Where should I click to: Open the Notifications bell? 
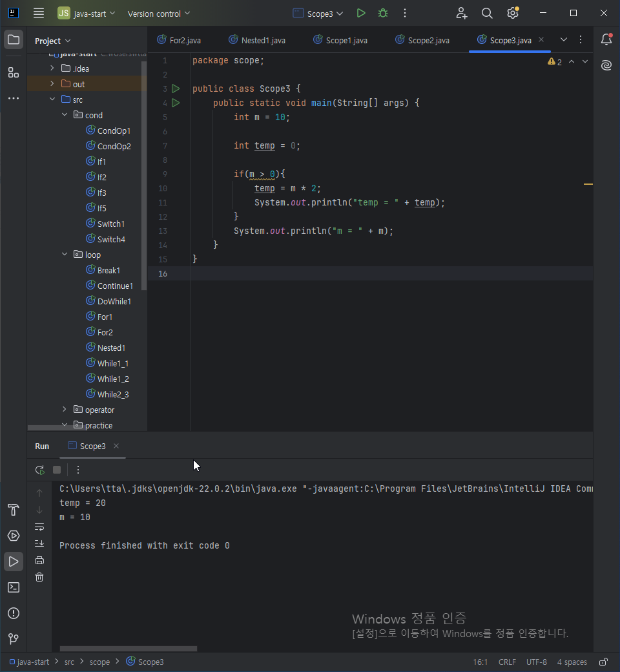[606, 39]
